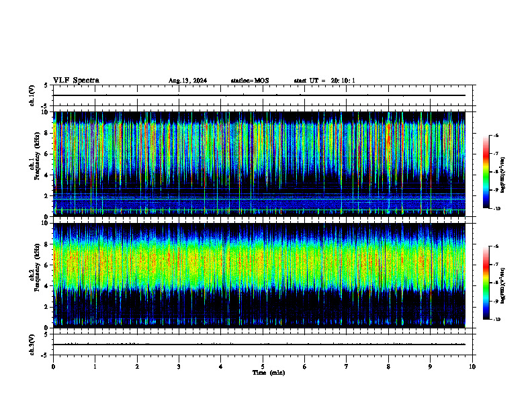
Task: Click time axis tick label "5"
Action: coord(263,367)
